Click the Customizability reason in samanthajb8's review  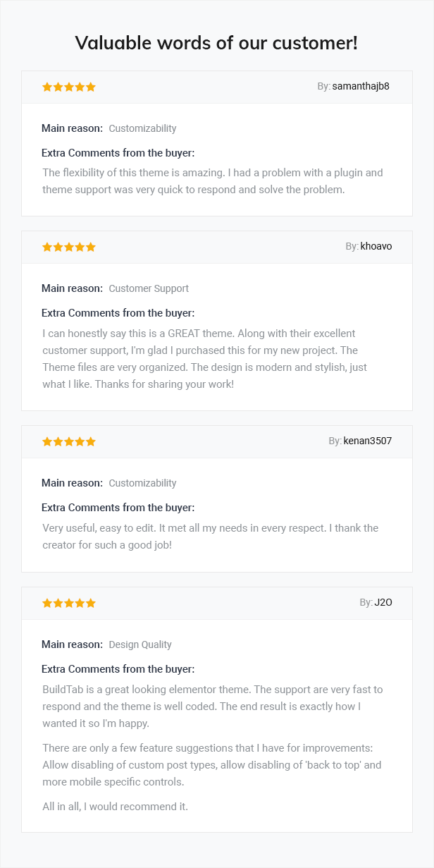(142, 128)
